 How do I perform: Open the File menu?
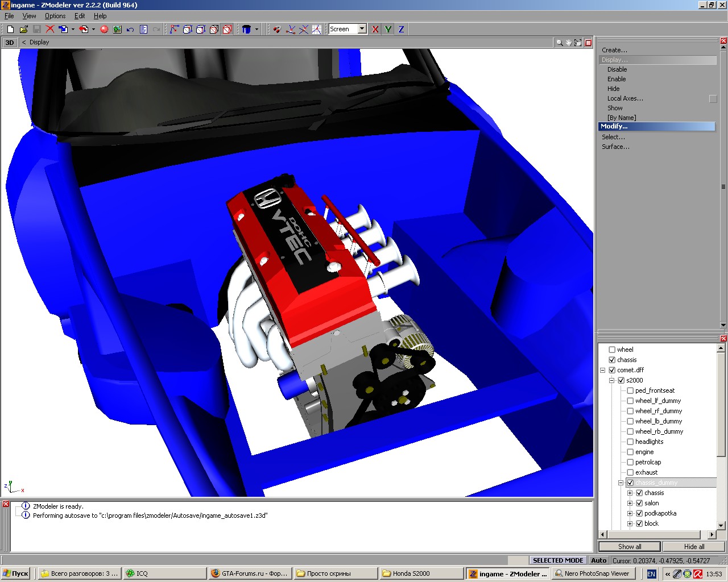(x=9, y=16)
